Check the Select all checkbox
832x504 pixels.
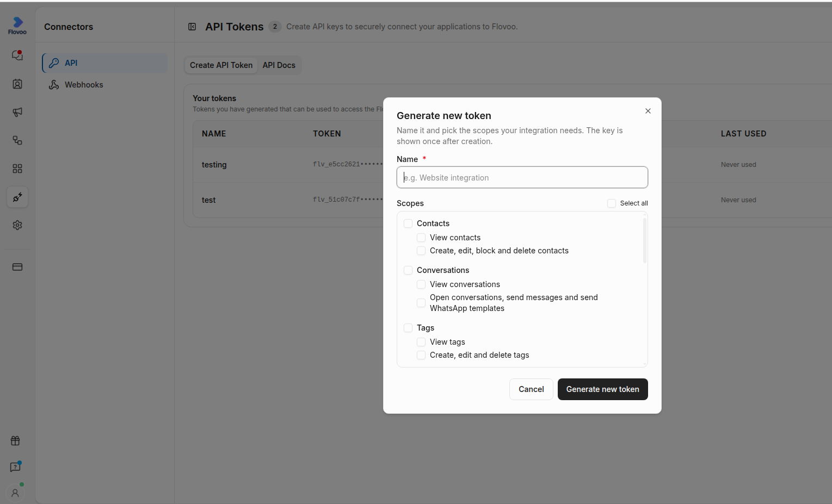(x=612, y=203)
